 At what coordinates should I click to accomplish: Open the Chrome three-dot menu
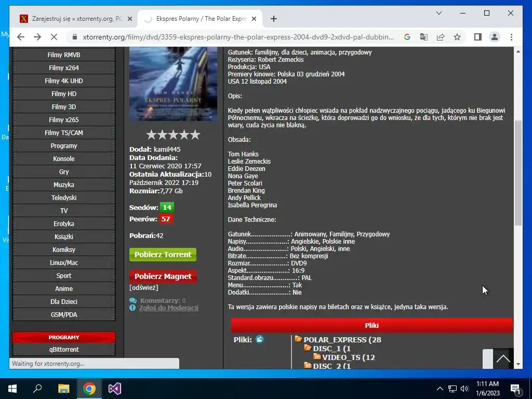[x=511, y=37]
